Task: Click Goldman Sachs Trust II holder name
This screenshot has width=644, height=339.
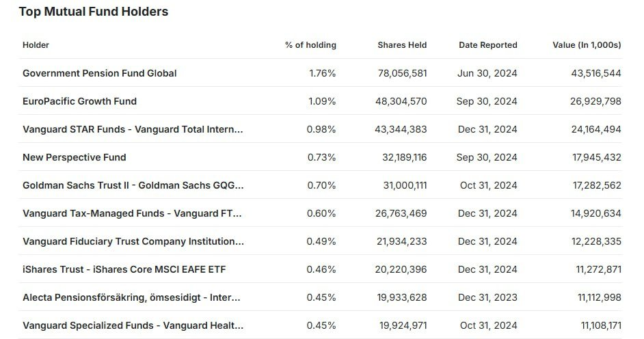Action: point(133,185)
